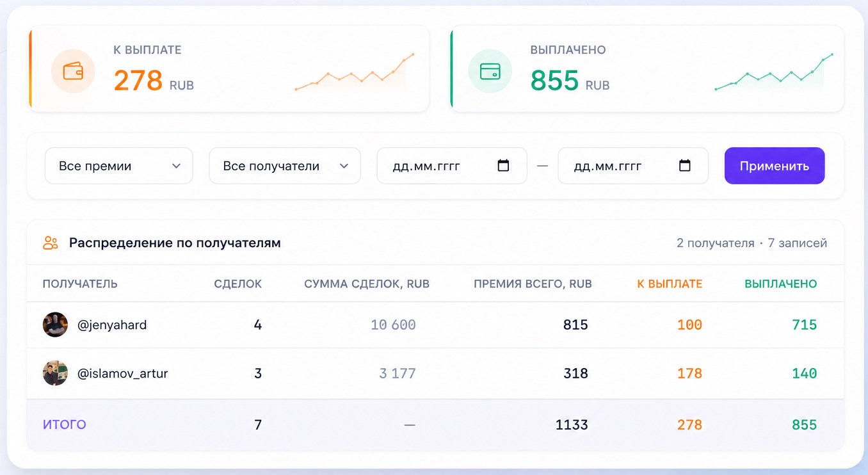Click the 715 paid amount
Viewport: 868px width, 475px height.
coord(805,325)
